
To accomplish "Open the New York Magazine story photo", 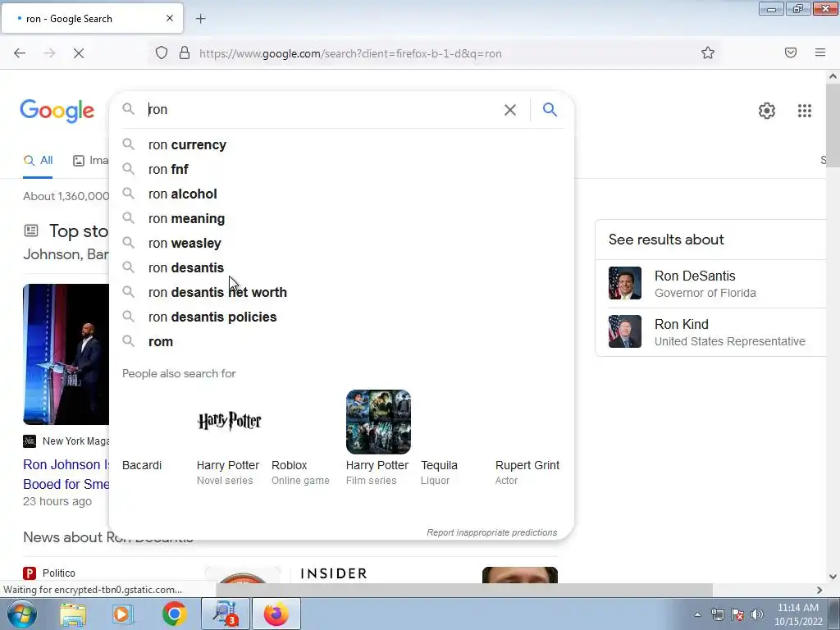I will pos(66,354).
